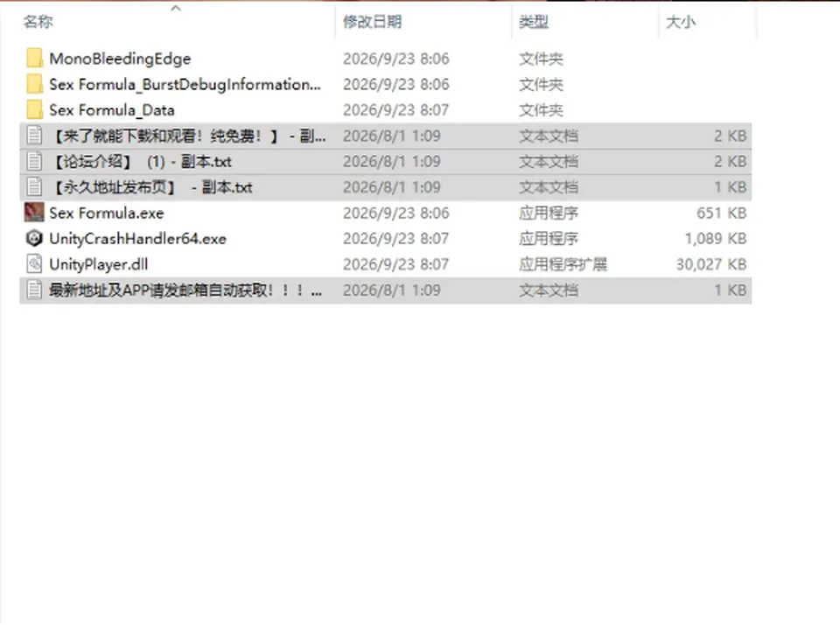This screenshot has width=840, height=625.
Task: Click the Sex Formula_BurstDebugInformation folder icon
Action: click(34, 84)
